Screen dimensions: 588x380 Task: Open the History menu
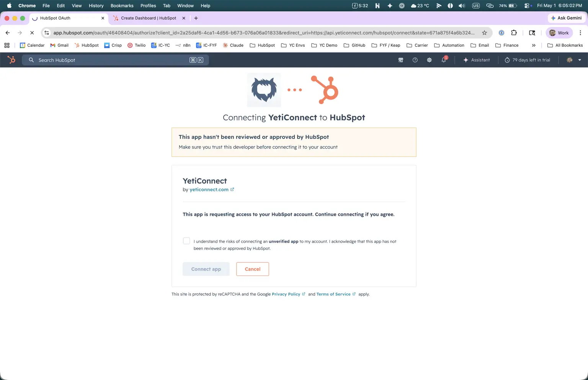coord(96,6)
